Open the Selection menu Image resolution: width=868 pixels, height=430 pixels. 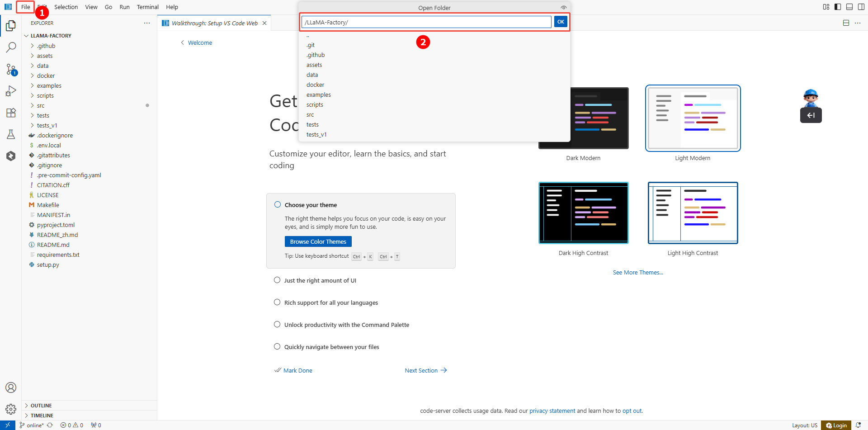click(x=66, y=7)
